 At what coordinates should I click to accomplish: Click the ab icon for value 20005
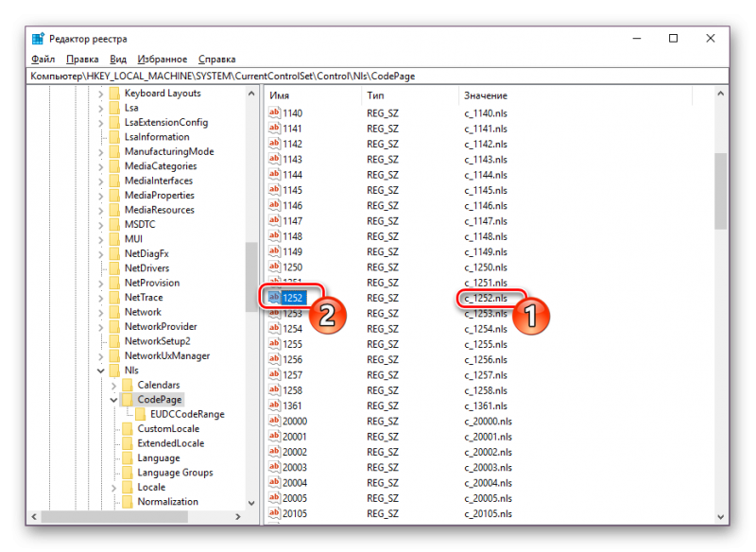coord(274,498)
